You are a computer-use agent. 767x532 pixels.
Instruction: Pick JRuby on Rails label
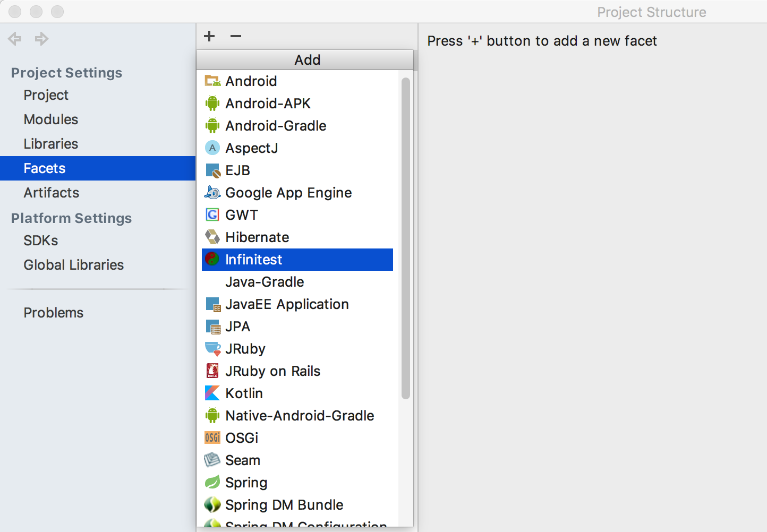tap(273, 371)
